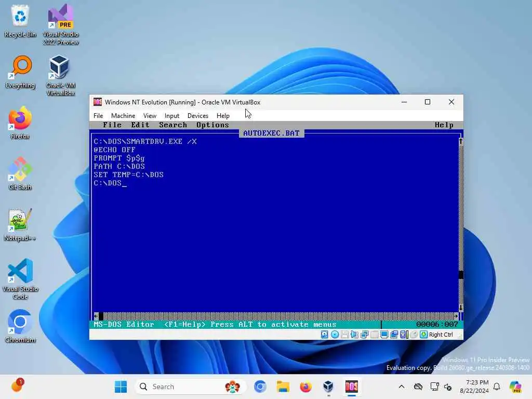The image size is (532, 399).
Task: Click the running DOS VM taskbar icon
Action: pos(352,387)
